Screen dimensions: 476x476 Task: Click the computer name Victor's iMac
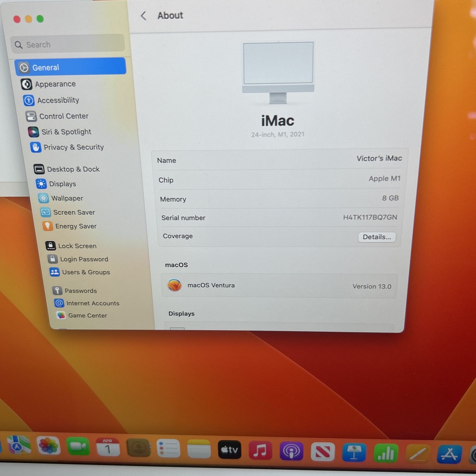[379, 158]
